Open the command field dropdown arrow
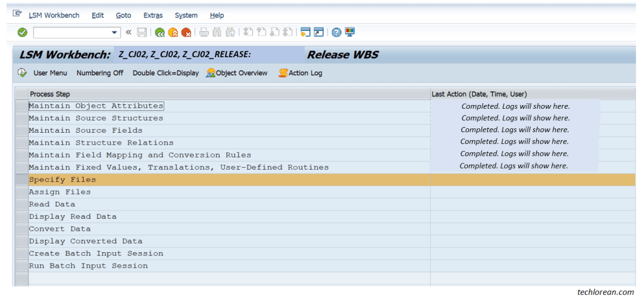The height and width of the screenshot is (300, 644). click(x=115, y=33)
